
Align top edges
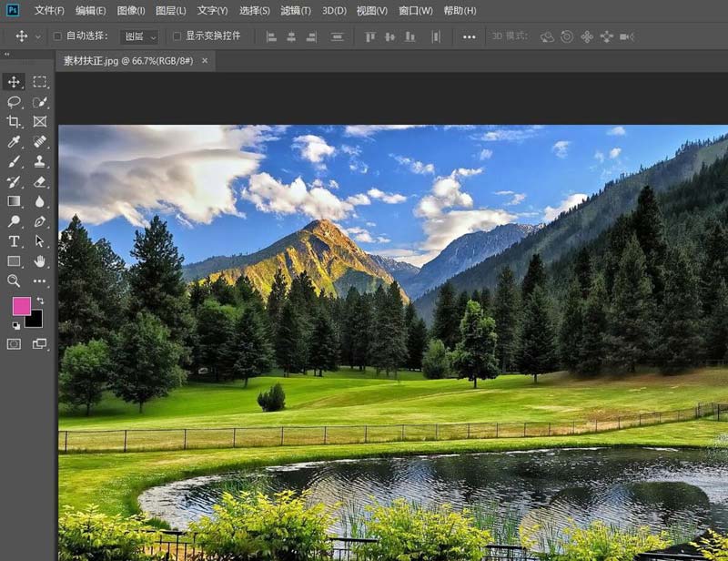coord(370,36)
